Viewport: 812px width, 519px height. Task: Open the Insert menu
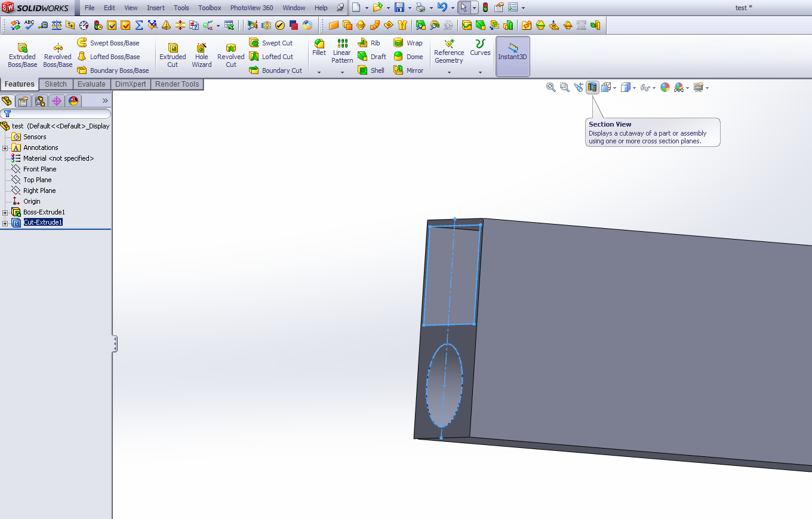click(x=155, y=8)
